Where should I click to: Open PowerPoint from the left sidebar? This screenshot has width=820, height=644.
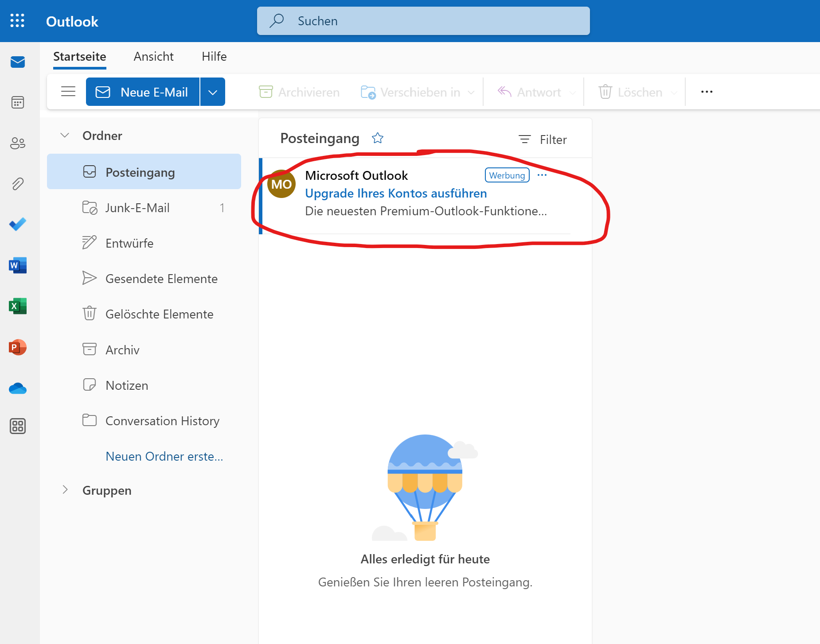(18, 347)
